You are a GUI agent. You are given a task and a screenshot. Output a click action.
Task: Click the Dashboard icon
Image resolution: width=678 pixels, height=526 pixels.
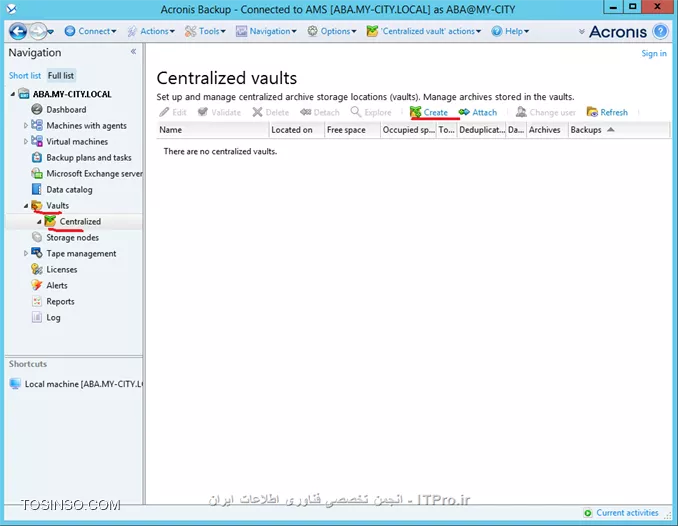(x=37, y=109)
